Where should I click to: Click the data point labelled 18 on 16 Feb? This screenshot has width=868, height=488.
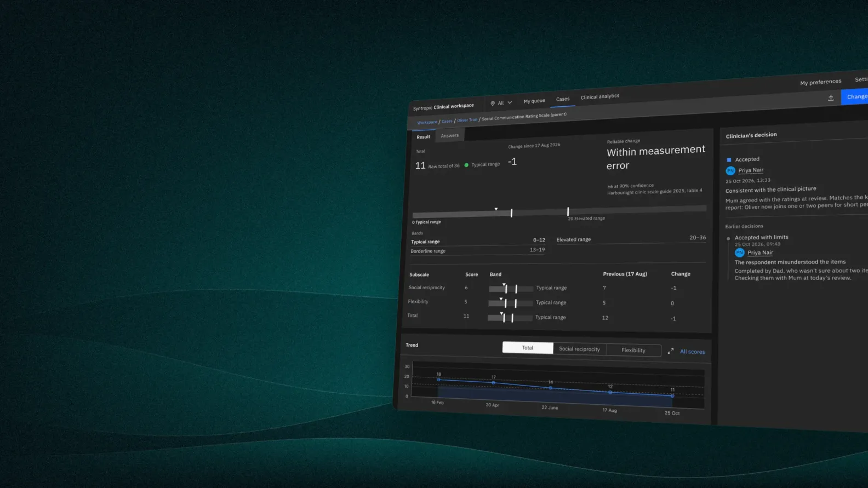click(439, 380)
